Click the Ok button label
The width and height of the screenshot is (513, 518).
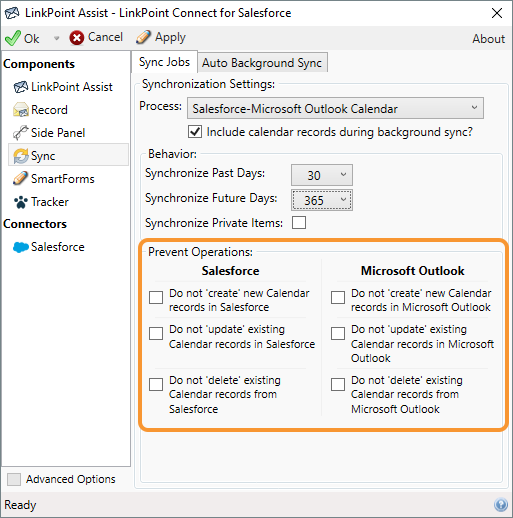[31, 39]
